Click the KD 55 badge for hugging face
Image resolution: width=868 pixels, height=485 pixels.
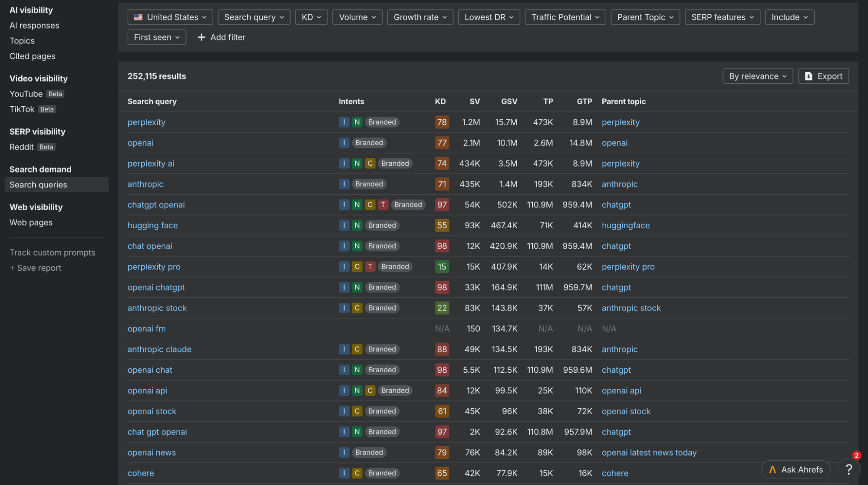pyautogui.click(x=442, y=226)
